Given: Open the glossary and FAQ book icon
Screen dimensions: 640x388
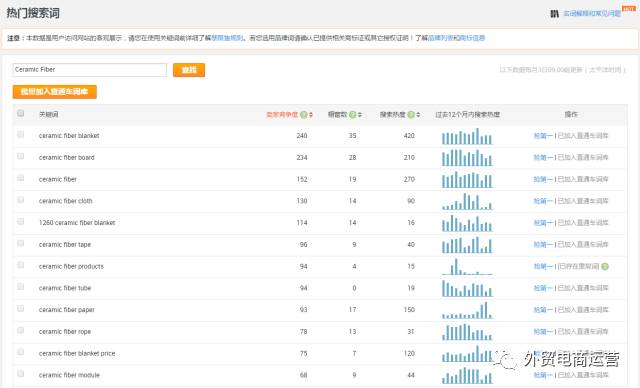Looking at the screenshot, I should pyautogui.click(x=554, y=14).
